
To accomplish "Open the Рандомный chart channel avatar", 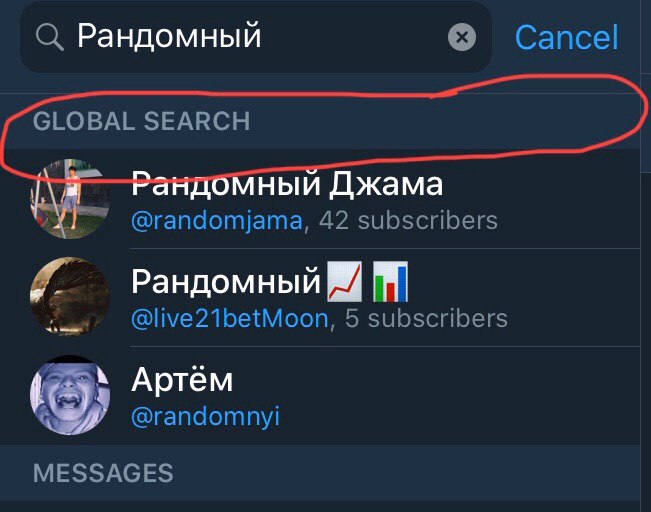I will 70,296.
